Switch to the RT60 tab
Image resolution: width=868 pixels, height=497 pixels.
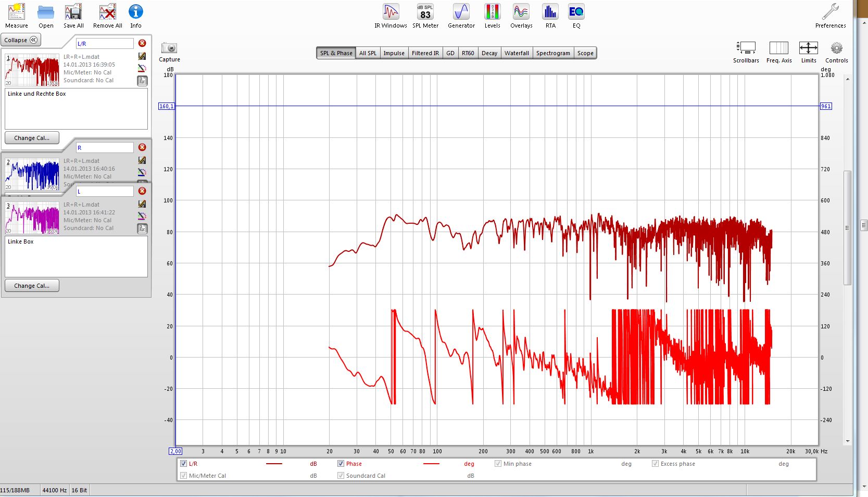(468, 53)
